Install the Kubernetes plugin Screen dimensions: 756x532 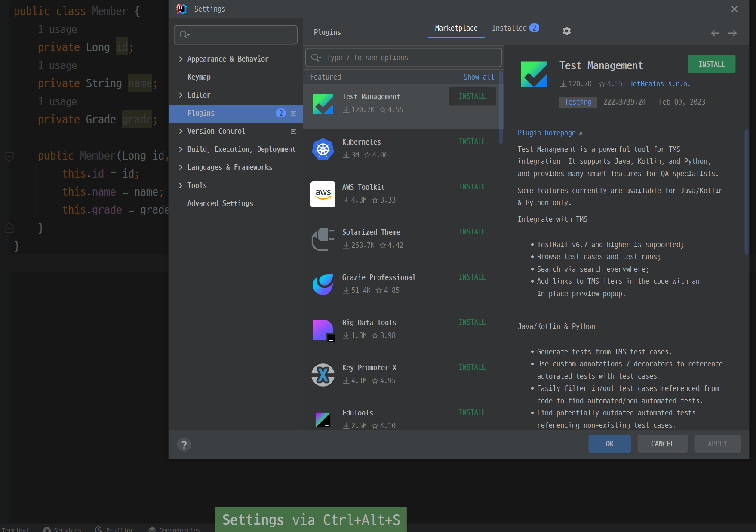tap(472, 141)
